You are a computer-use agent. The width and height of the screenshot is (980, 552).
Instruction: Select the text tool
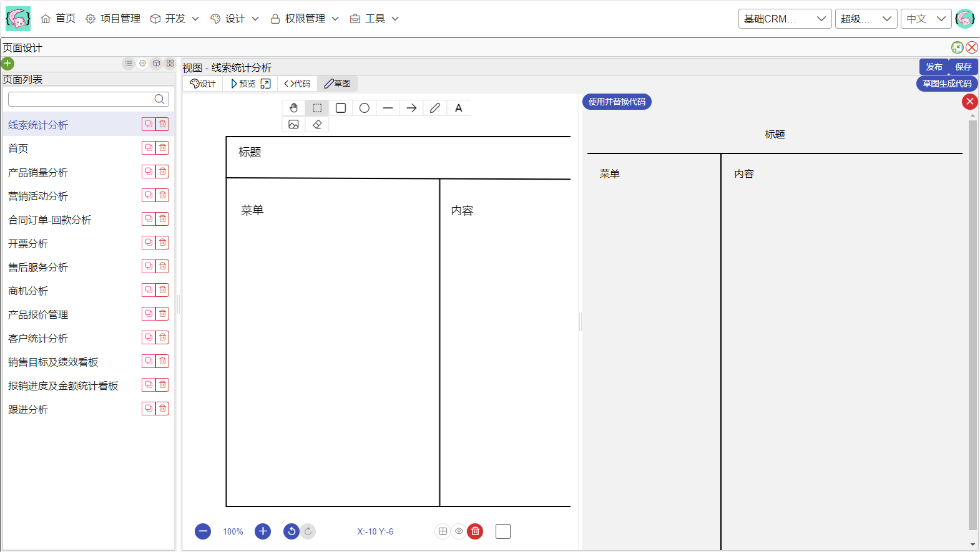click(x=459, y=108)
